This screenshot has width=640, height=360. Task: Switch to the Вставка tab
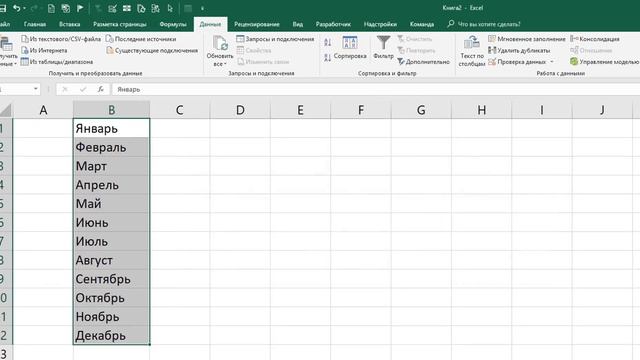(x=69, y=24)
